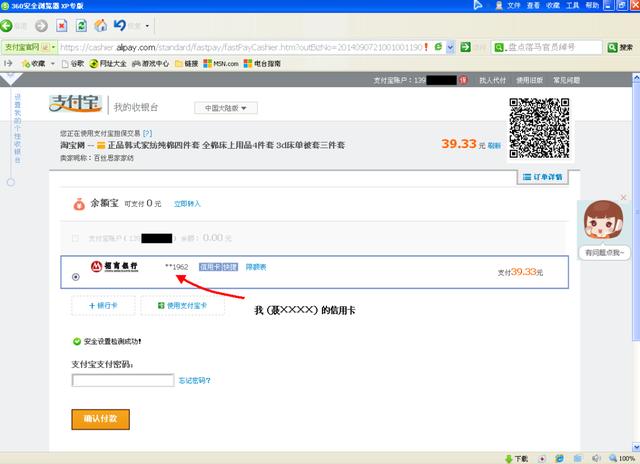Click the 100% zoom level control
The image size is (640, 464).
tap(622, 459)
